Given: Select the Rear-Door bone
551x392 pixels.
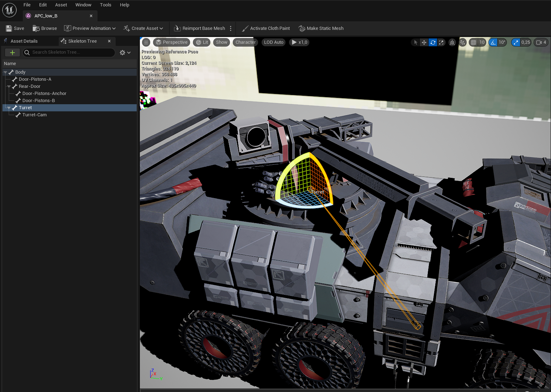Looking at the screenshot, I should pos(70,86).
